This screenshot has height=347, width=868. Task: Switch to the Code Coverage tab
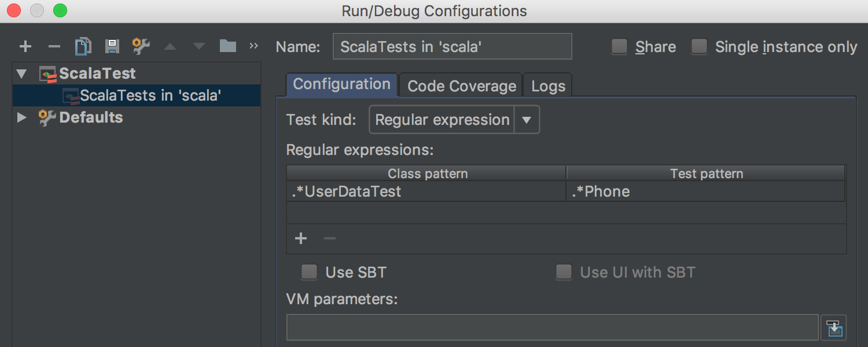tap(461, 86)
